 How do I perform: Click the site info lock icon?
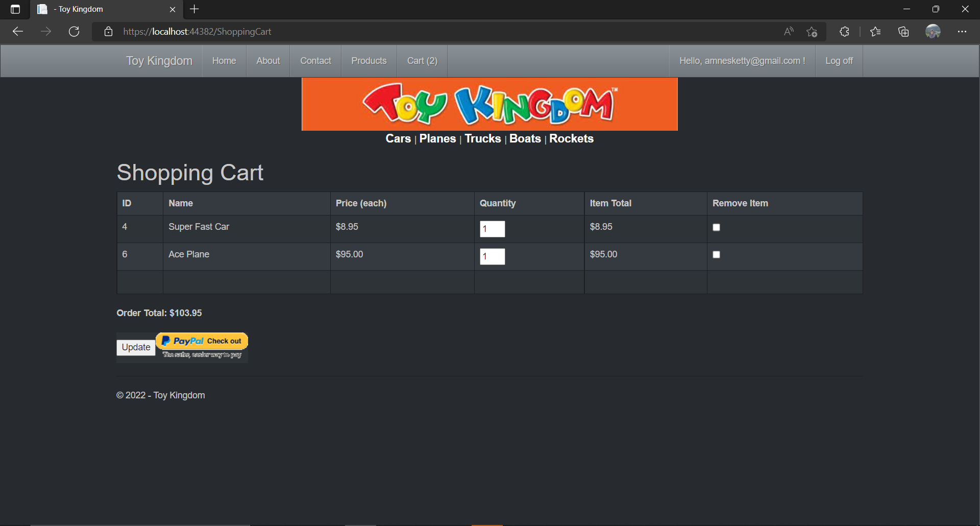108,32
